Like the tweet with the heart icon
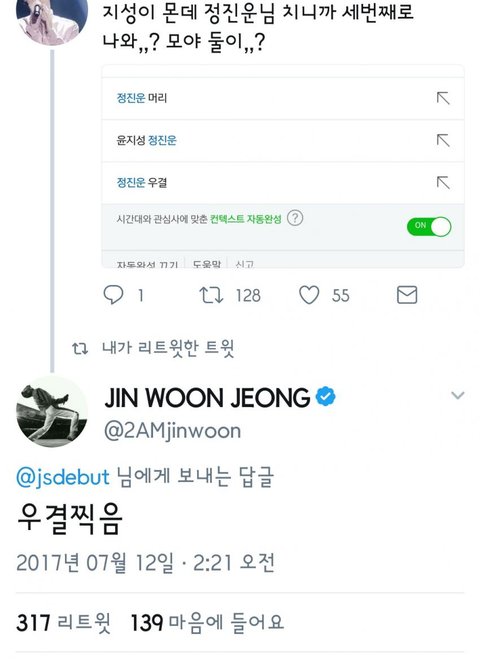This screenshot has width=480, height=661. click(309, 295)
